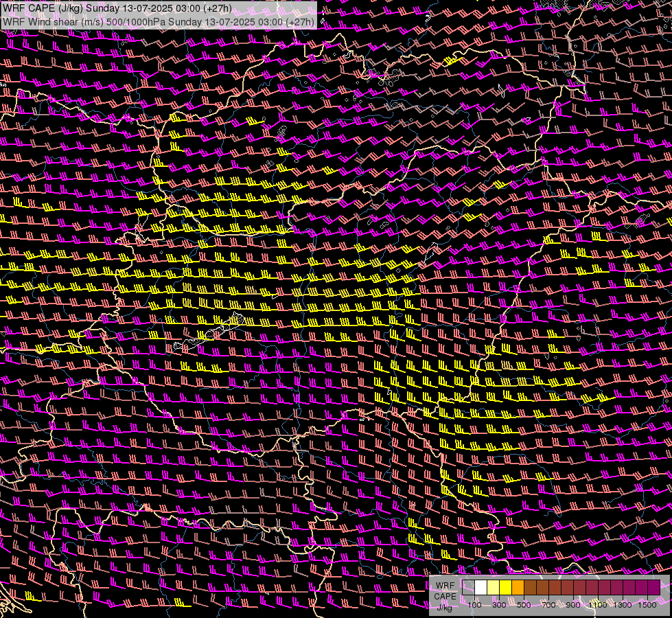Select the orange legend swatch
Screen dimensions: 672x618
[x=518, y=588]
